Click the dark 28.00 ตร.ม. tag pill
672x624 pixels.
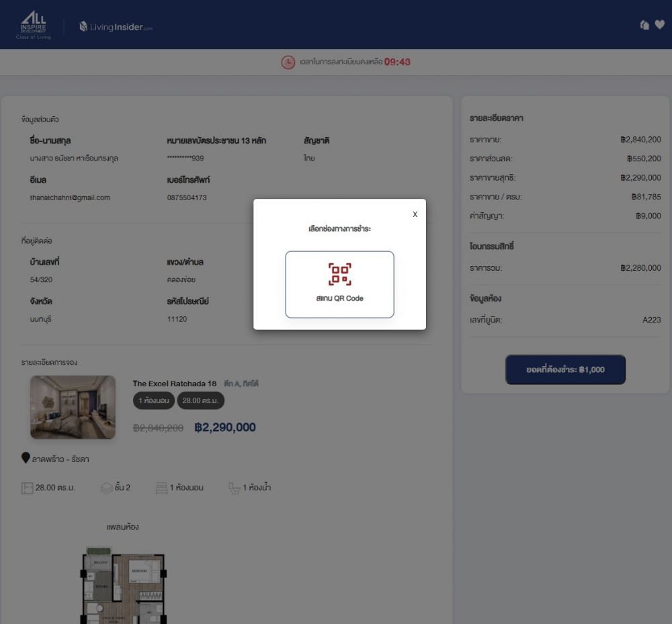click(200, 401)
